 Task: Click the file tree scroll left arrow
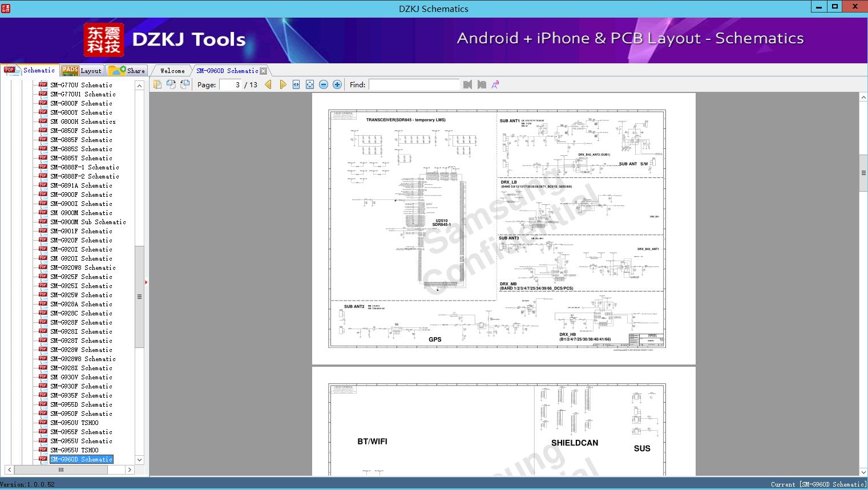[9, 470]
